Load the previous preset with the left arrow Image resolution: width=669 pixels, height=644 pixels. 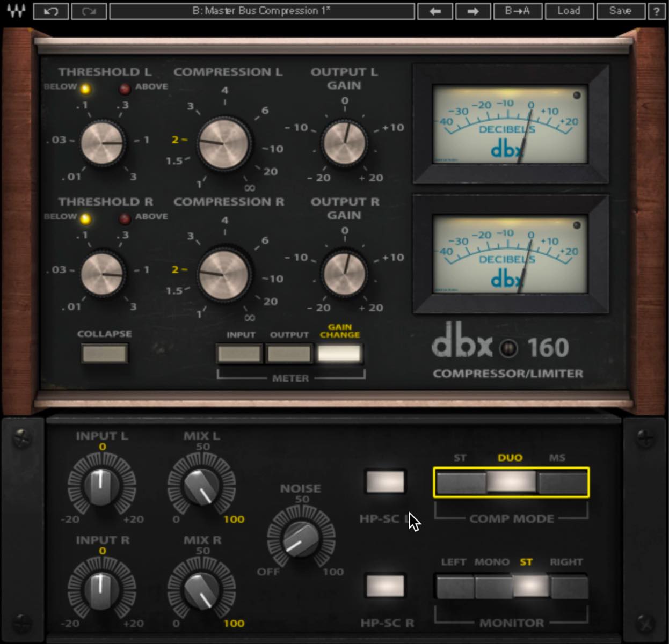435,11
